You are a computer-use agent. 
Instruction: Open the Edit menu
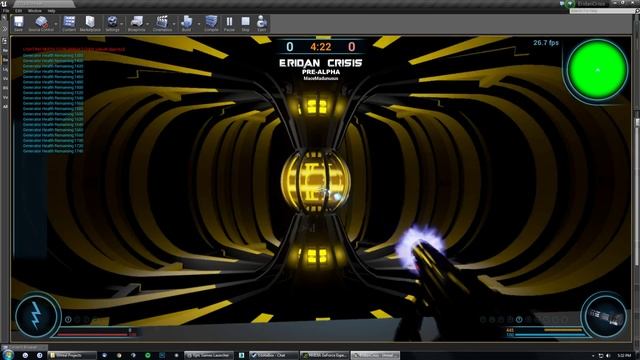coord(18,11)
